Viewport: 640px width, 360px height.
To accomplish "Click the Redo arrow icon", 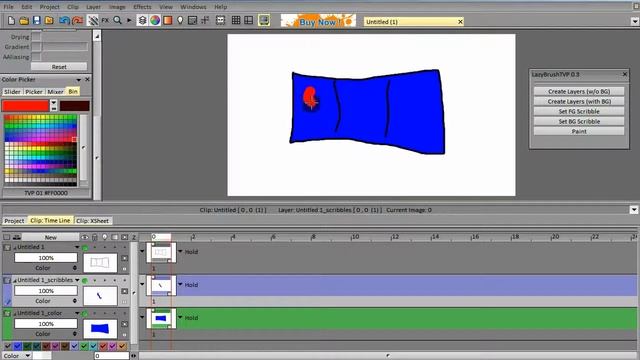I will 77,21.
